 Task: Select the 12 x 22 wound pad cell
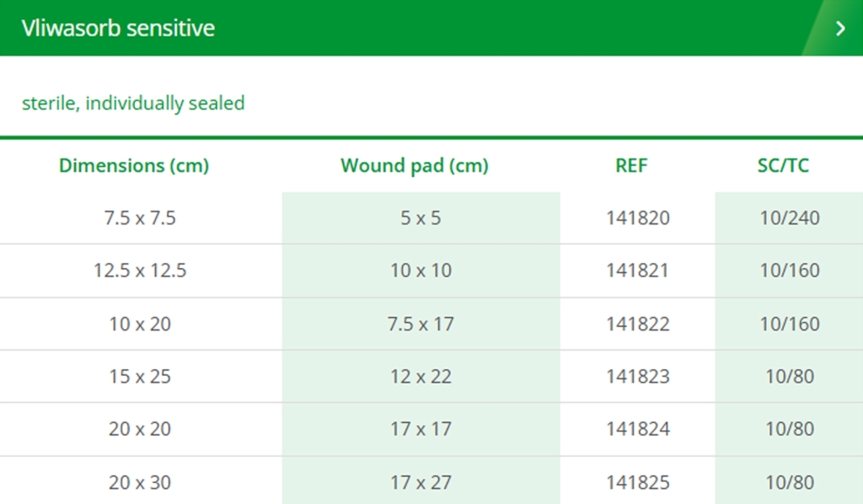coord(421,377)
